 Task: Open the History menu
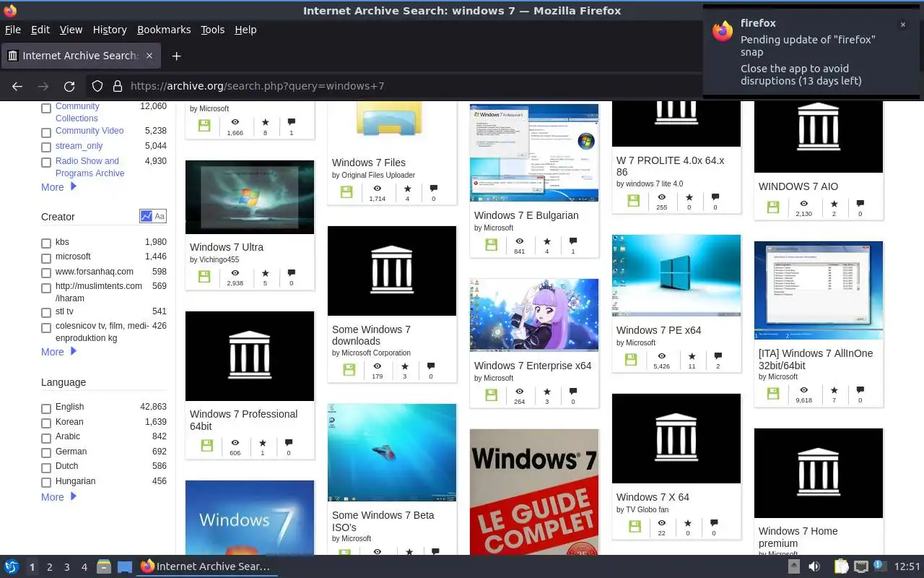click(110, 30)
